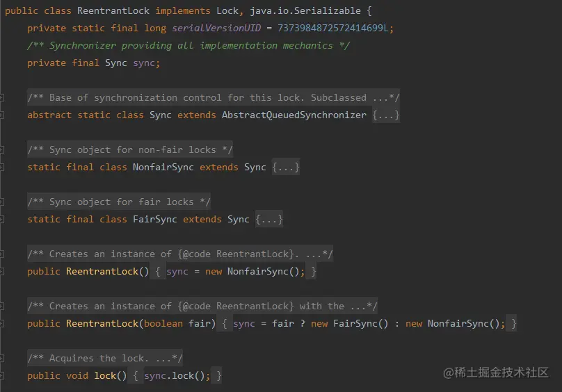Click java.io.Serializable in class declaration
This screenshot has width=562, height=392.
tap(305, 10)
